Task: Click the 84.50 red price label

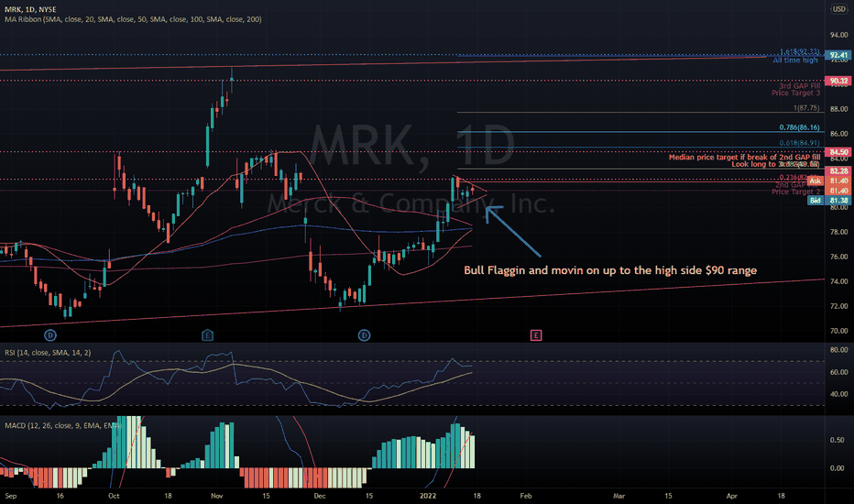Action: coord(838,152)
